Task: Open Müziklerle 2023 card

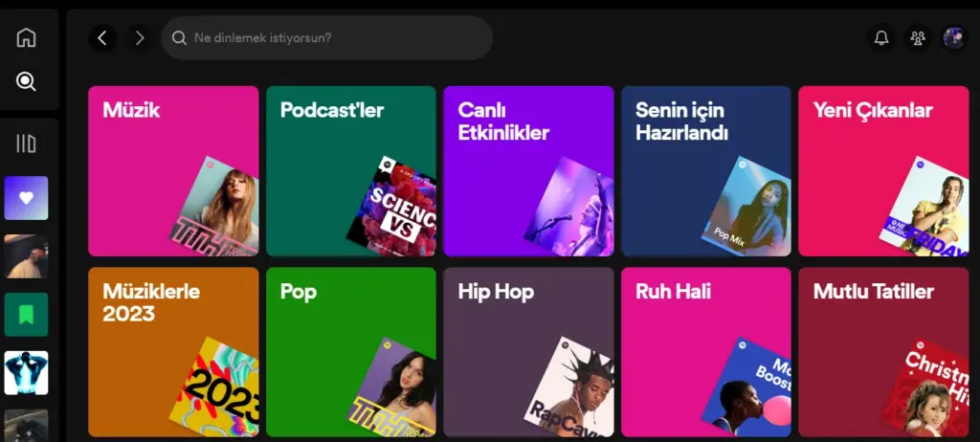Action: click(x=173, y=351)
